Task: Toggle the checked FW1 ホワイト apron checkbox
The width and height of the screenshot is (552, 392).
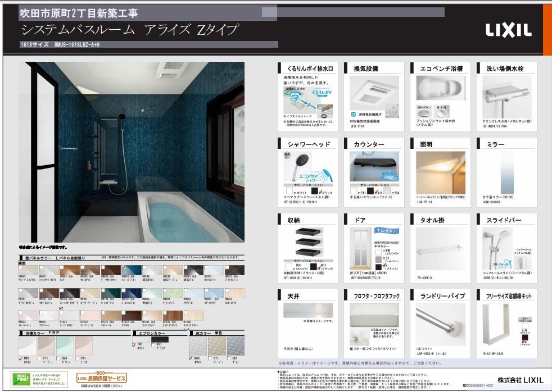Action: pyautogui.click(x=134, y=344)
